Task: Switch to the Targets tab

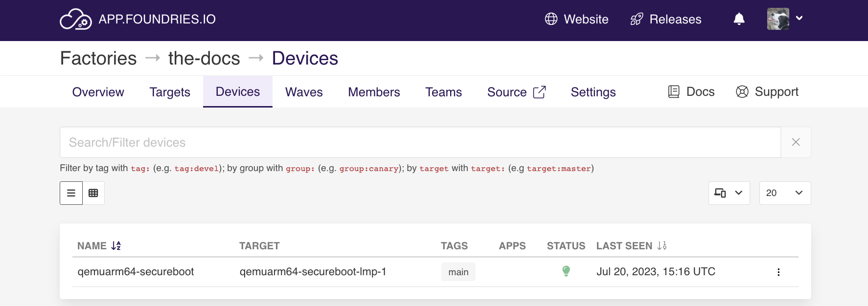Action: pyautogui.click(x=170, y=92)
